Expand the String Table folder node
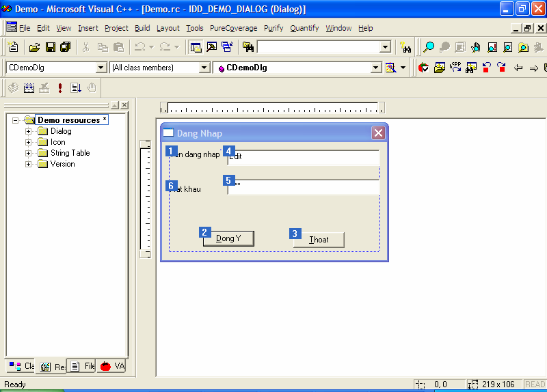 tap(29, 153)
